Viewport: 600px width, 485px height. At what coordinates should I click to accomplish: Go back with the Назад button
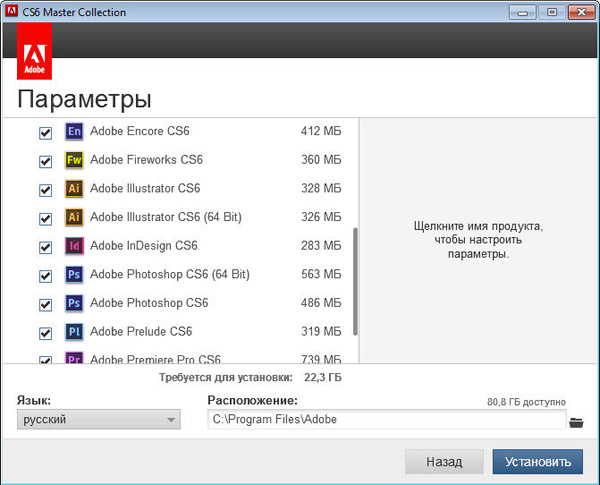point(443,461)
